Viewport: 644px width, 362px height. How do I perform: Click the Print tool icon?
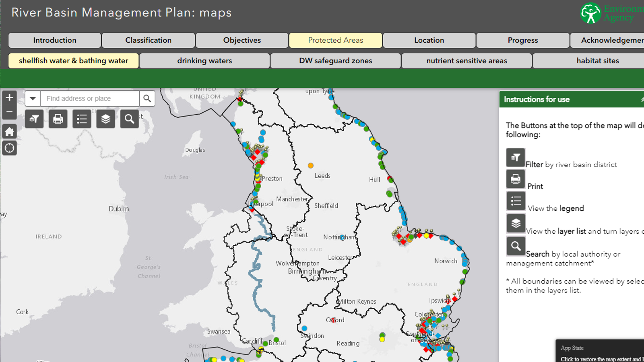click(58, 119)
